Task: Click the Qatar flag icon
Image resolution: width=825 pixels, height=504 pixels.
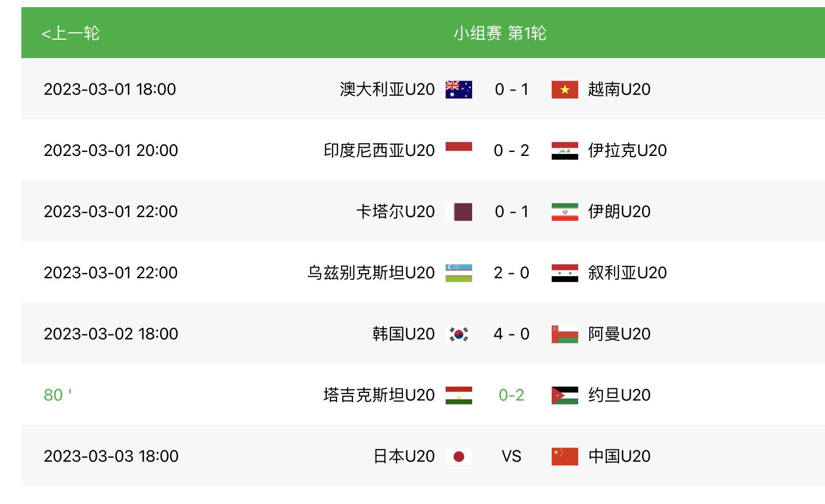Action: (x=458, y=212)
